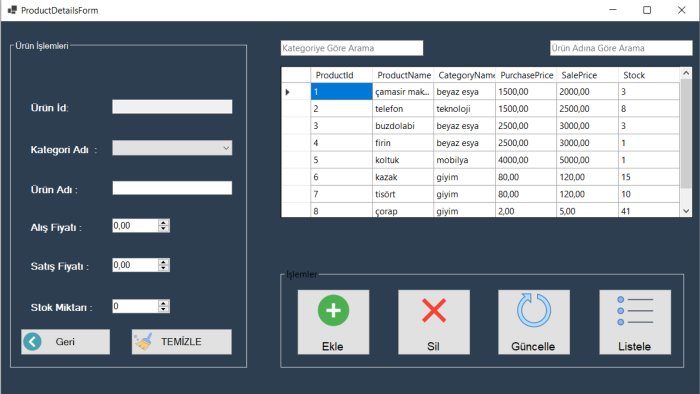Click the TEMİZLE clear button

point(181,342)
